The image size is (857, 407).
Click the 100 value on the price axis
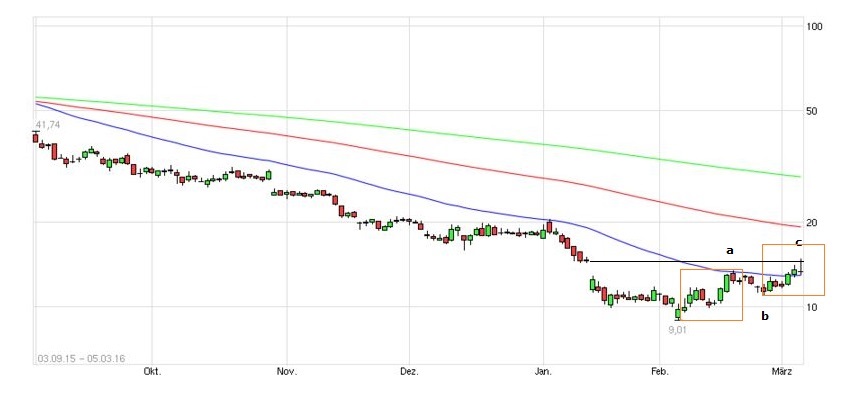coord(814,26)
